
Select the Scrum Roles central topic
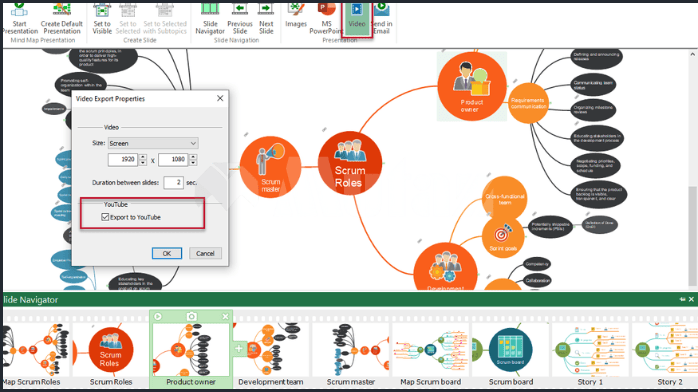pos(350,163)
